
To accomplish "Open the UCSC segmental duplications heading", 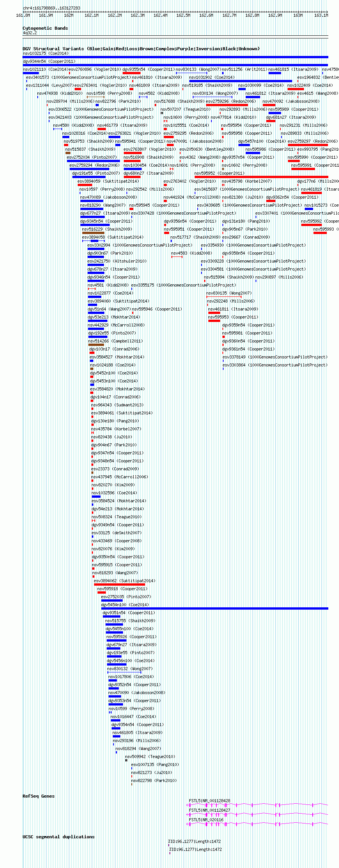I will 59,836.
